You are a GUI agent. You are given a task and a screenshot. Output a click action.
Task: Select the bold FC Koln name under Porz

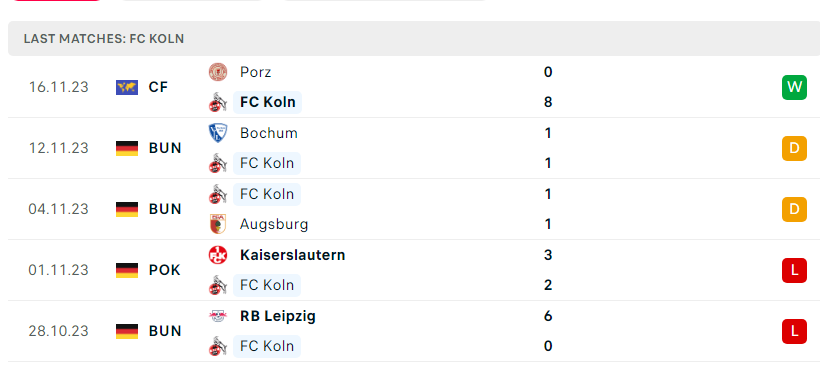point(268,102)
